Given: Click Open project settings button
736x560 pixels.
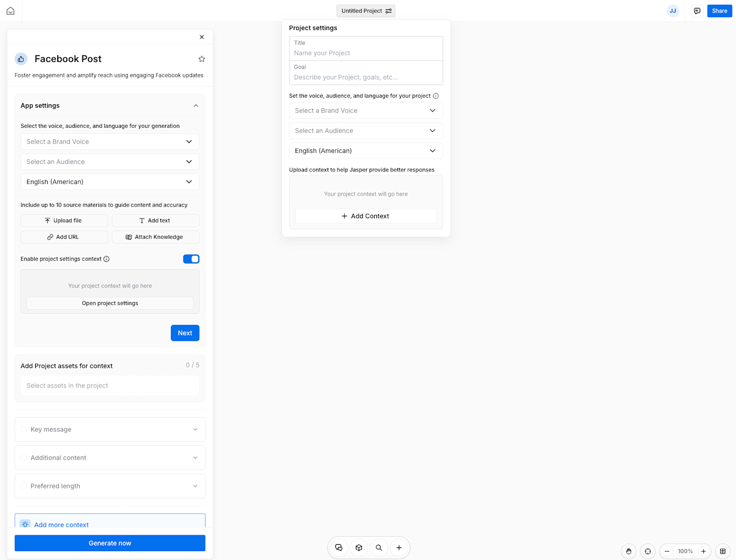Looking at the screenshot, I should click(110, 303).
